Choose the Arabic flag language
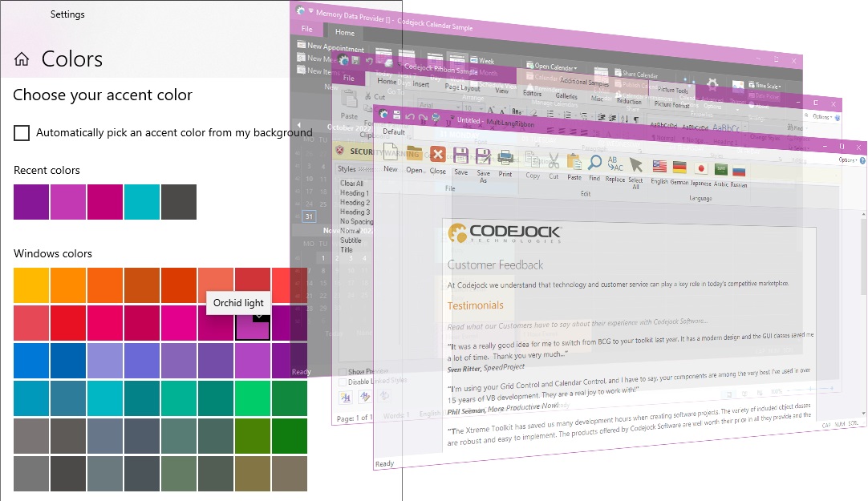This screenshot has width=868, height=501. 720,169
